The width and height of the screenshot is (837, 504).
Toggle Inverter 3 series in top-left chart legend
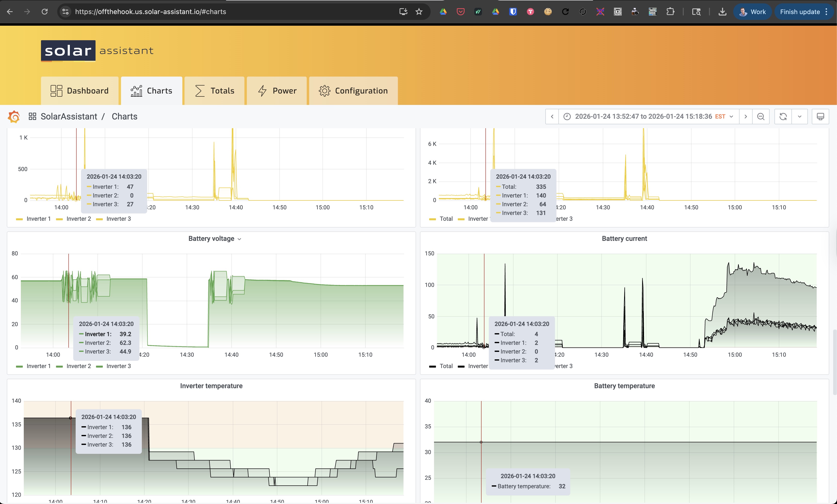click(118, 219)
